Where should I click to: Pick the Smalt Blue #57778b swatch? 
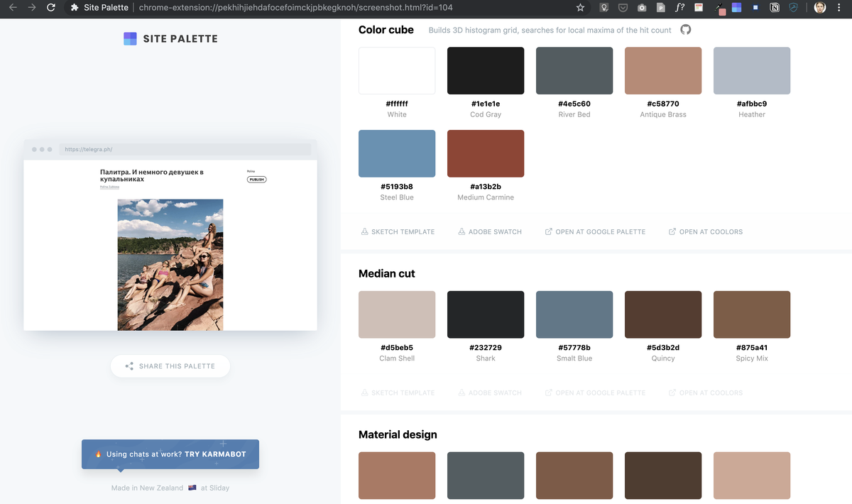(x=574, y=314)
